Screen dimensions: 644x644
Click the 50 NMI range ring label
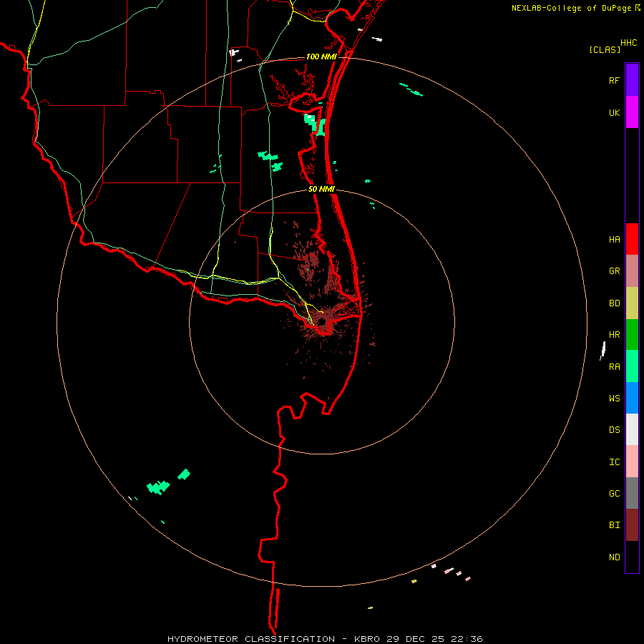coord(321,189)
